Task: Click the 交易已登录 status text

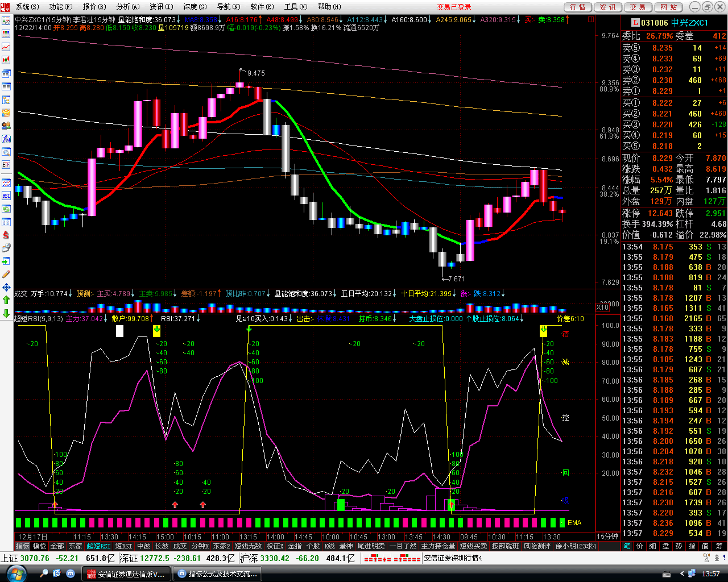Action: coord(454,7)
